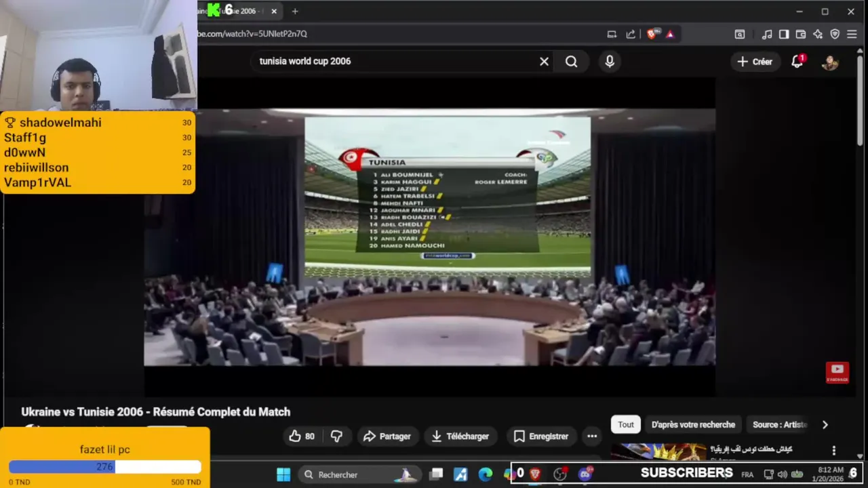Click the video player area

point(429,237)
